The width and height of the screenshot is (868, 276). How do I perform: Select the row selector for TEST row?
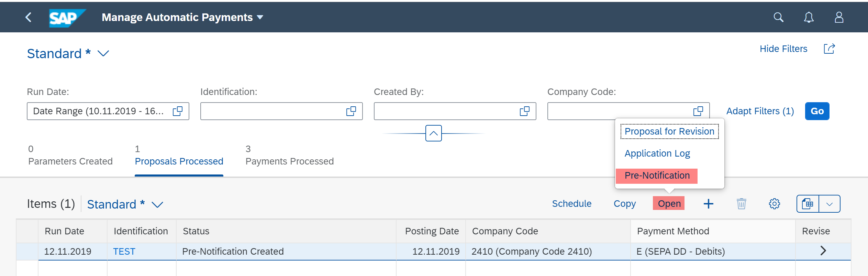pos(27,252)
